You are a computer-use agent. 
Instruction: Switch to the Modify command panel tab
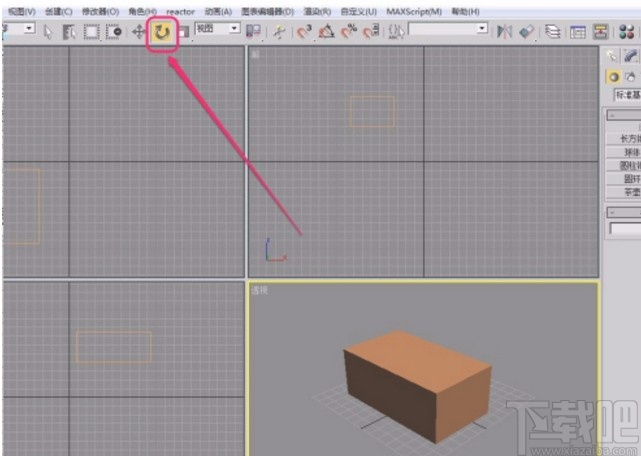(631, 56)
